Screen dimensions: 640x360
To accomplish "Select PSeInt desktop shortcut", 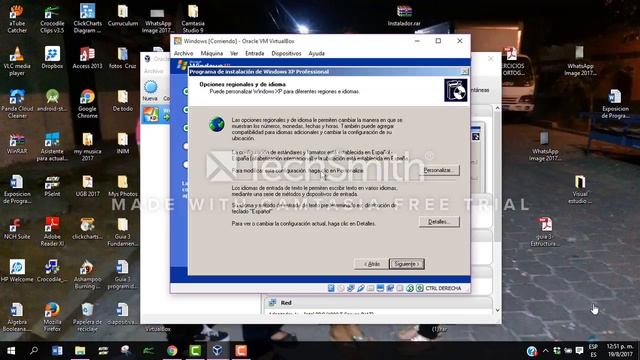I will coord(52,186).
